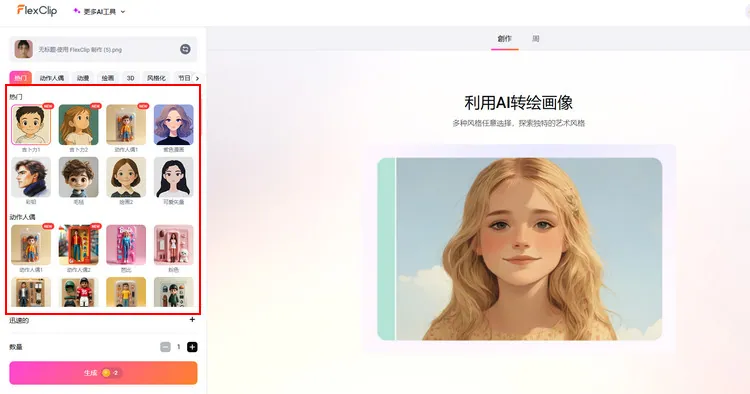Choose the football player figure style

pyautogui.click(x=78, y=292)
